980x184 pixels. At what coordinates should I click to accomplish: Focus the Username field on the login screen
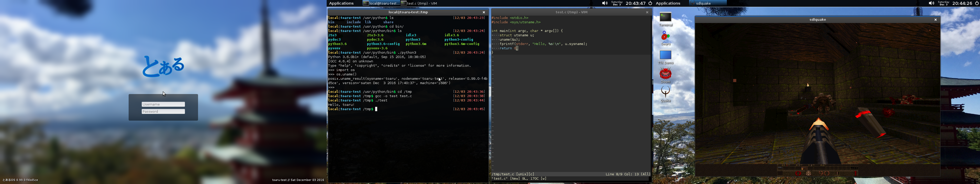(163, 104)
